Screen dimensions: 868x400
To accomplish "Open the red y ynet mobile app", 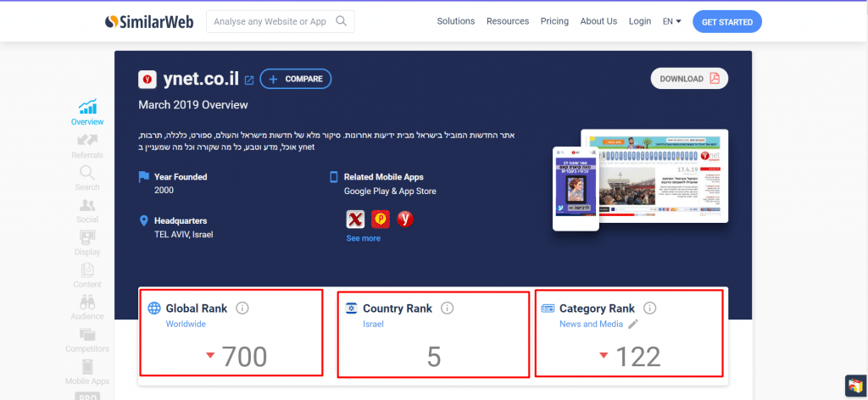I will (x=405, y=219).
